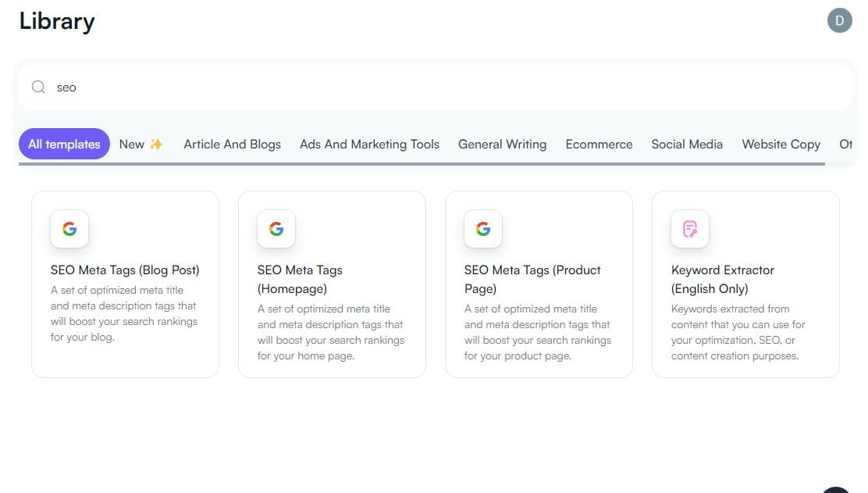Open the user avatar D menu
The image size is (868, 493).
click(x=839, y=20)
